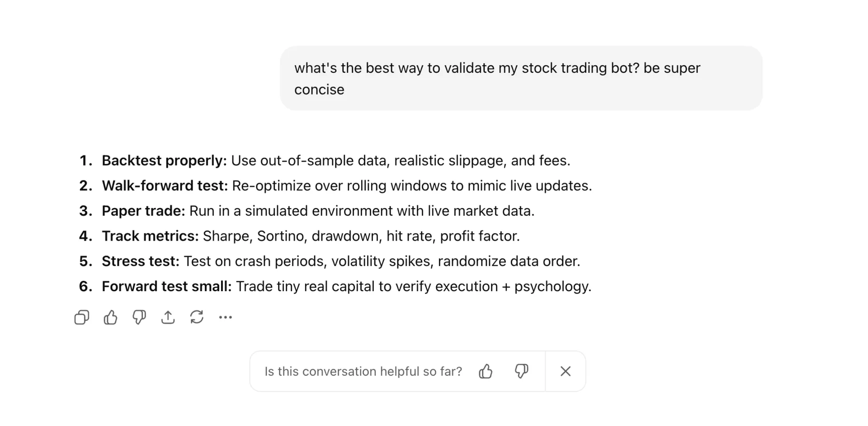Regenerate the assistant's response
The width and height of the screenshot is (868, 426).
196,317
